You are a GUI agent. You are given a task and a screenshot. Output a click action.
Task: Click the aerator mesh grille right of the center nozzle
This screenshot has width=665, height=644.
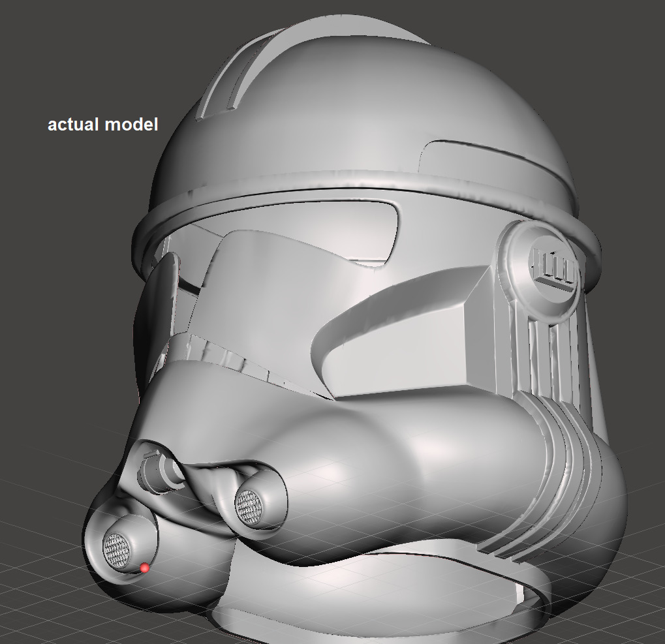(x=249, y=506)
